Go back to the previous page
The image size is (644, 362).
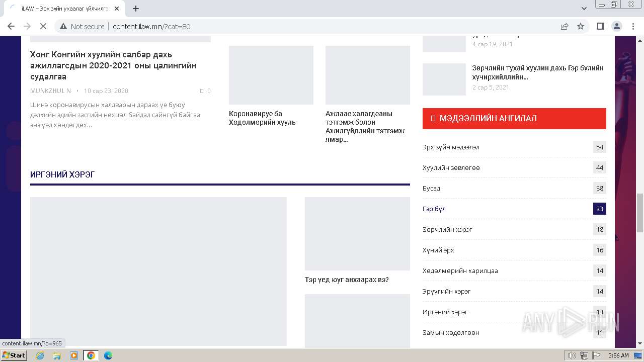click(x=11, y=27)
